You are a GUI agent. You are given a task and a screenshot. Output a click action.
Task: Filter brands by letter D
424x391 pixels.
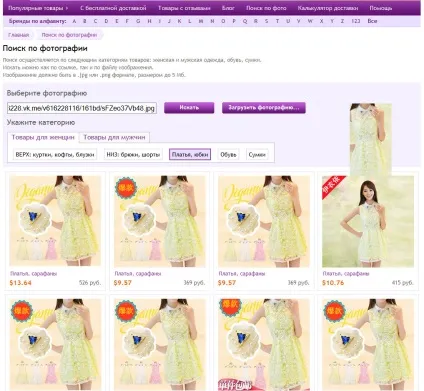(x=106, y=21)
